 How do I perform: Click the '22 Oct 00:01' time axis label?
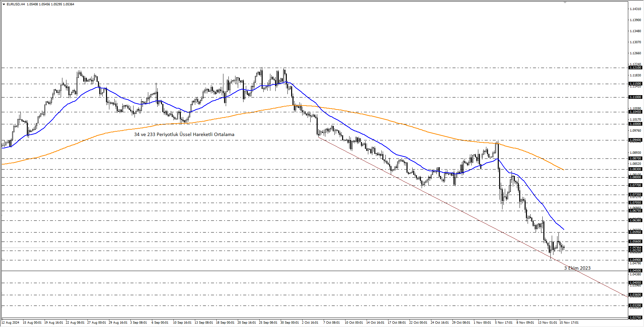tap(418, 323)
